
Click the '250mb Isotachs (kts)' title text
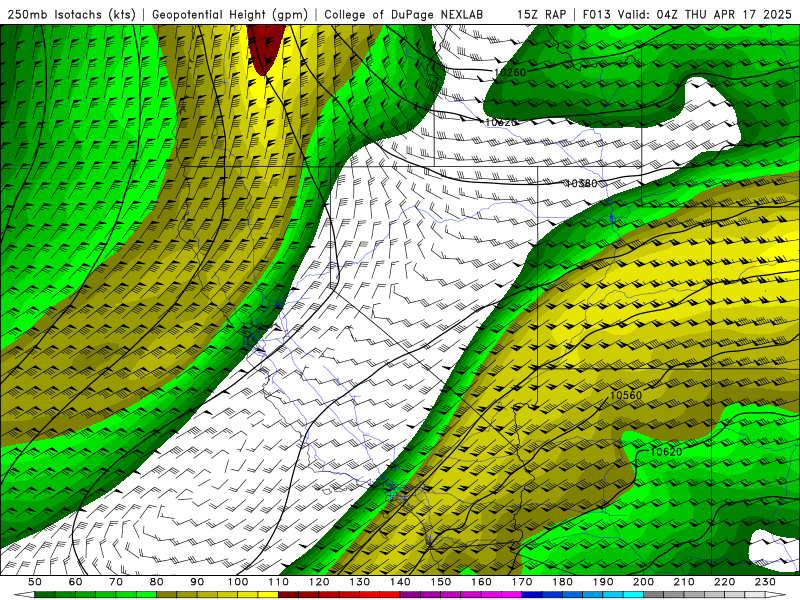click(x=71, y=15)
